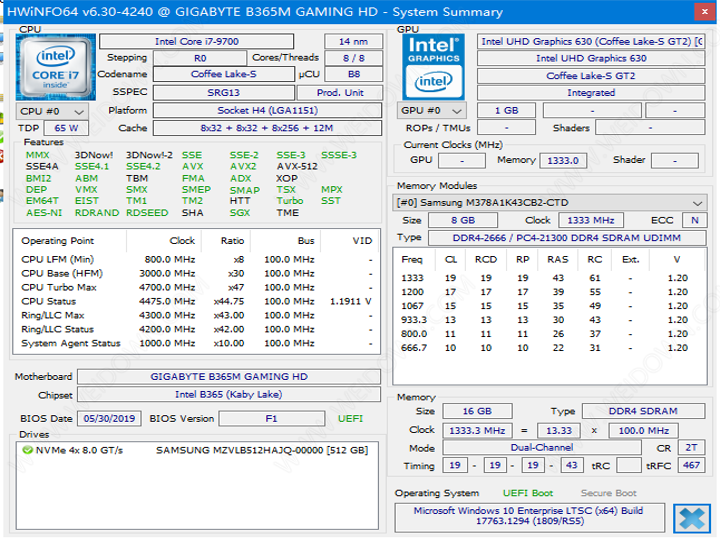Click the CPU Status 4475.0 MHz value
The height and width of the screenshot is (540, 720).
pos(167,302)
